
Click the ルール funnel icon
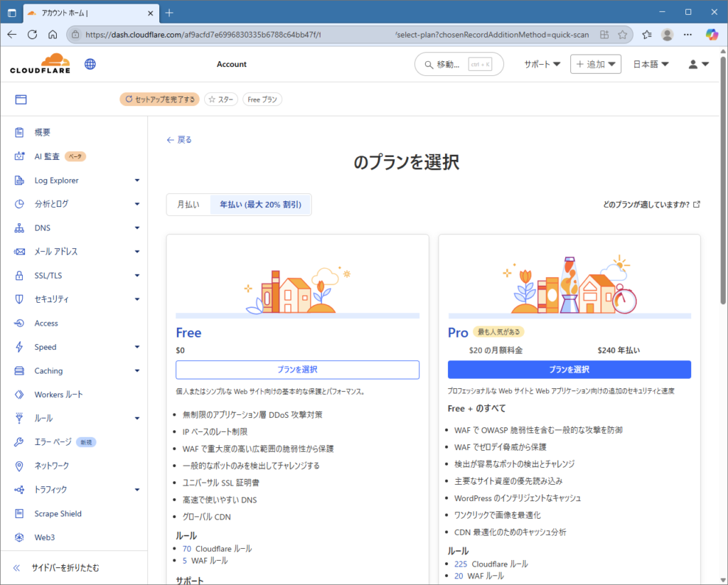(x=19, y=419)
